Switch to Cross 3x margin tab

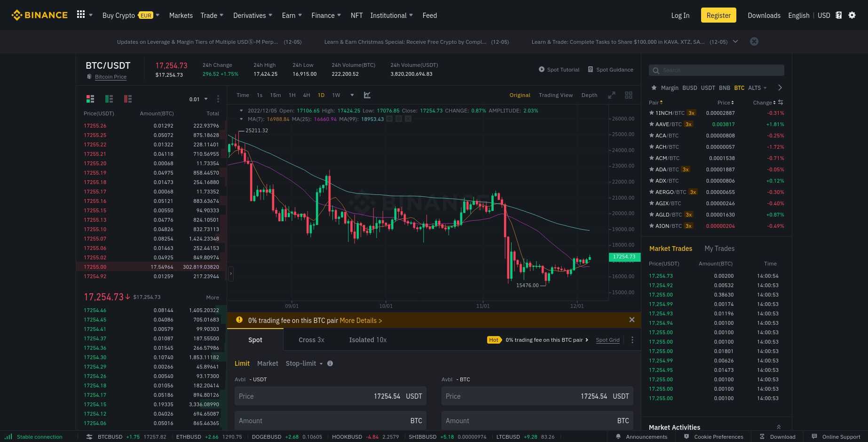[311, 340]
